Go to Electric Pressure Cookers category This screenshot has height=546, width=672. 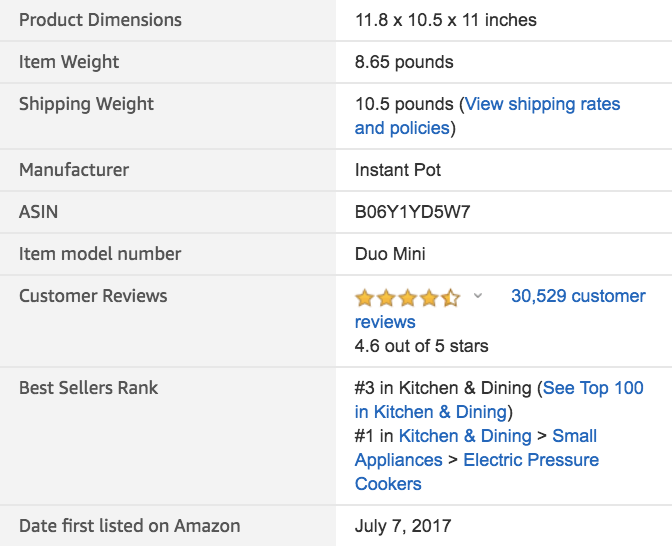[477, 472]
